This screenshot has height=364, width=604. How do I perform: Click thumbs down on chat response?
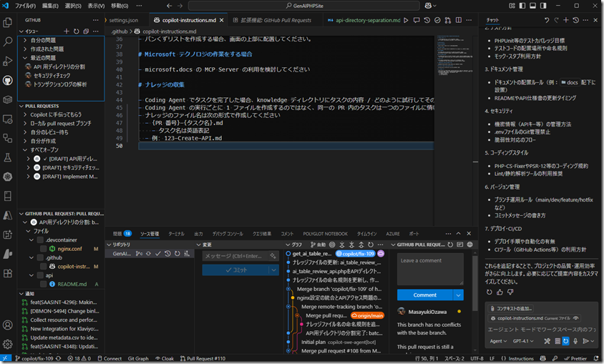tap(510, 292)
